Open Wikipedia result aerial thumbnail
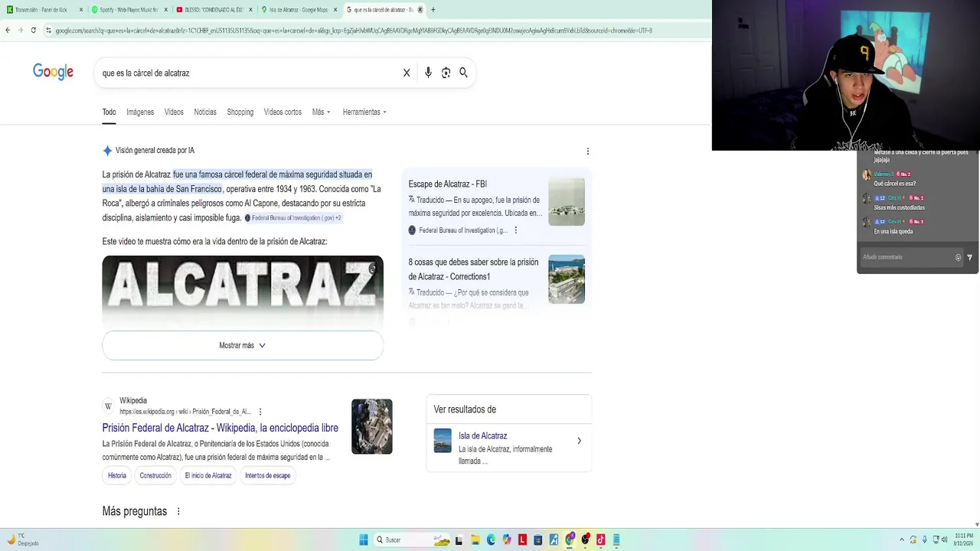Screen dimensions: 980x551 click(372, 426)
